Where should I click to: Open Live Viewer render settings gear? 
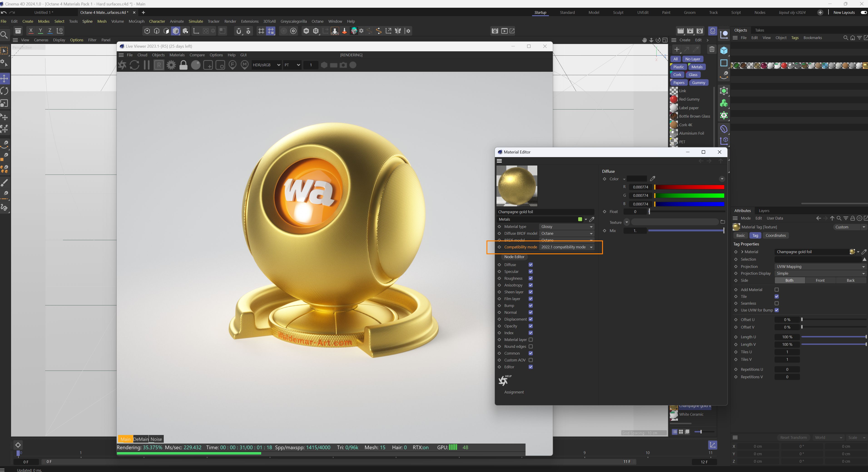[171, 65]
